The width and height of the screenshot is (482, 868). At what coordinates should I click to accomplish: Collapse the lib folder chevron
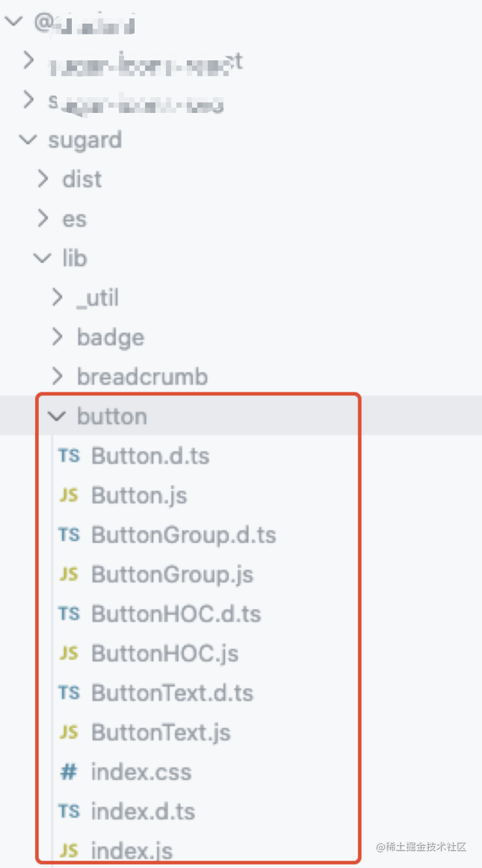click(44, 258)
